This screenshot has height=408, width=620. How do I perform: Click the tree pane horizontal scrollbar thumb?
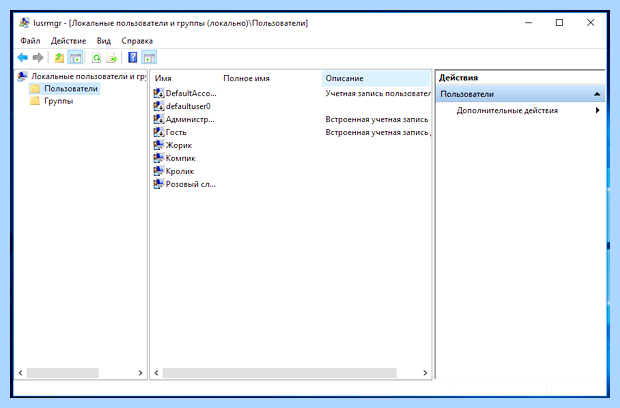click(63, 373)
